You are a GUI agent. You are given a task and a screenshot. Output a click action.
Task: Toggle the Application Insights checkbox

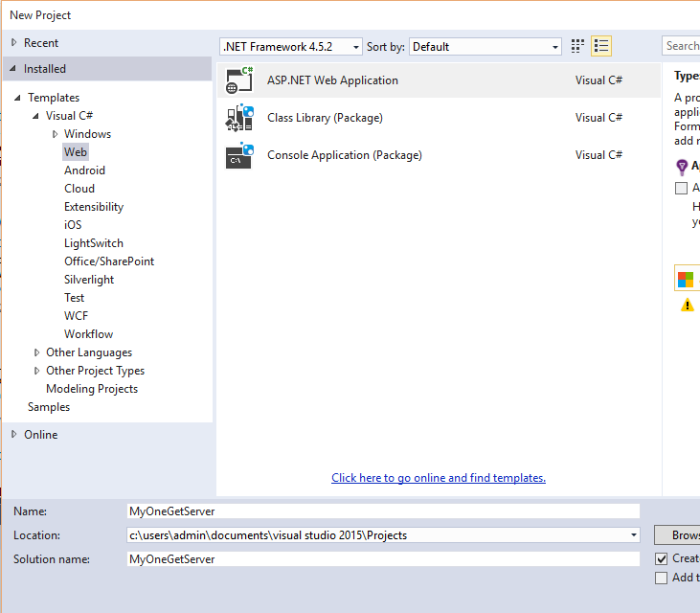pyautogui.click(x=681, y=188)
